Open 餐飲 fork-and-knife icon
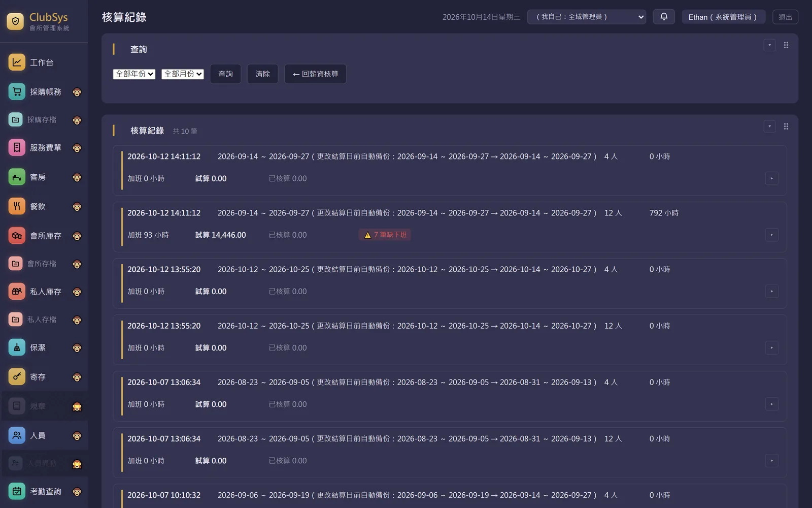Viewport: 812px width, 508px height. pos(17,206)
